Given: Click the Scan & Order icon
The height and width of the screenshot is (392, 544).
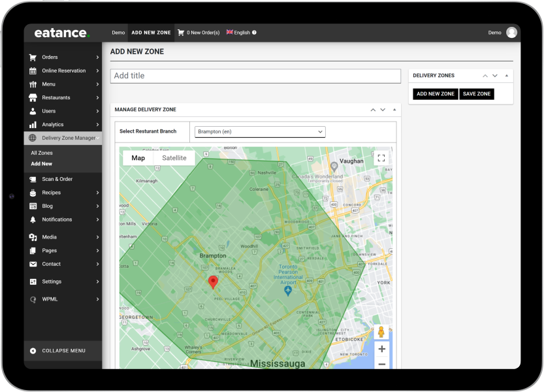Looking at the screenshot, I should (x=33, y=179).
